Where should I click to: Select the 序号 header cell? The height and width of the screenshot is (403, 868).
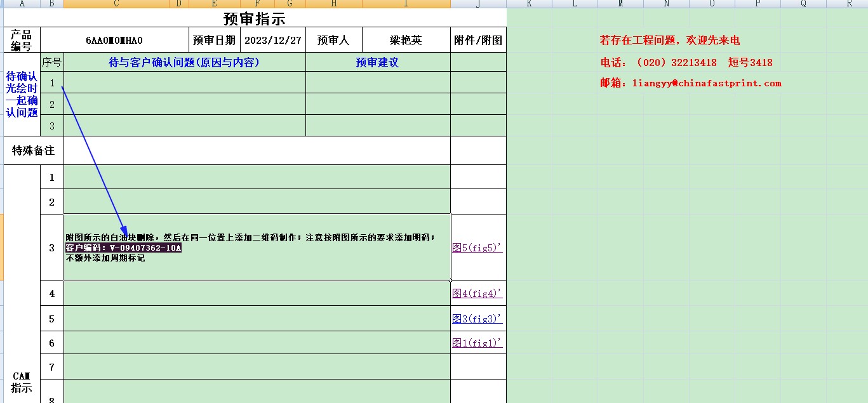pyautogui.click(x=52, y=62)
